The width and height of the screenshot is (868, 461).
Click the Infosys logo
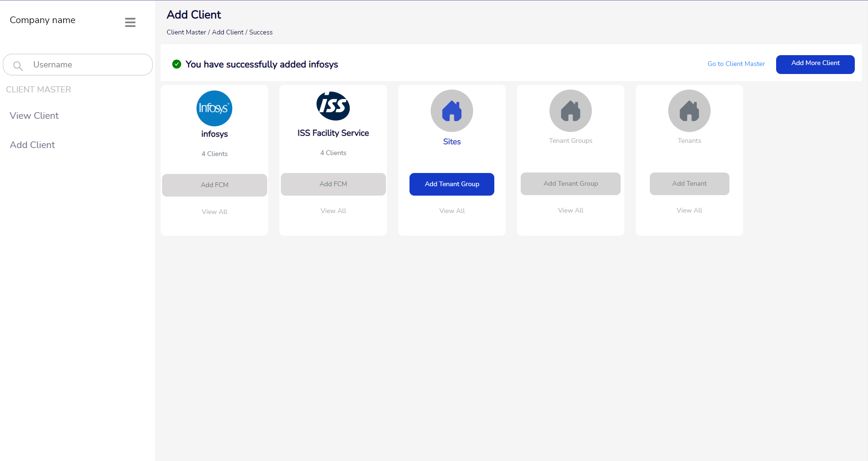(214, 108)
